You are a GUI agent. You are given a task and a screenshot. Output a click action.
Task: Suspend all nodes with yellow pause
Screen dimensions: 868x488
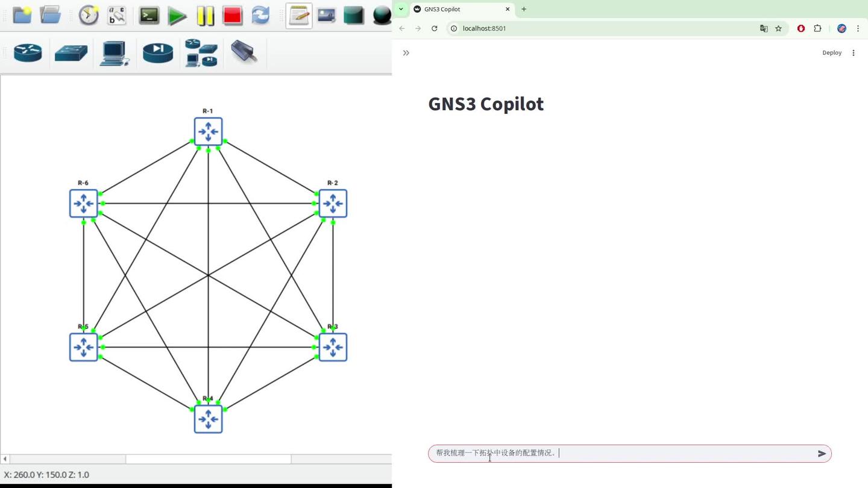click(x=205, y=16)
